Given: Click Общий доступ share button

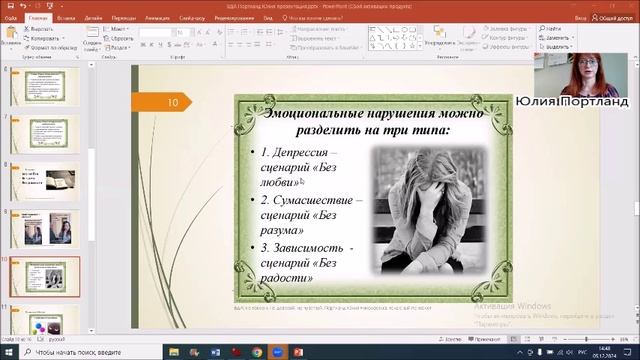Looking at the screenshot, I should pyautogui.click(x=612, y=18).
